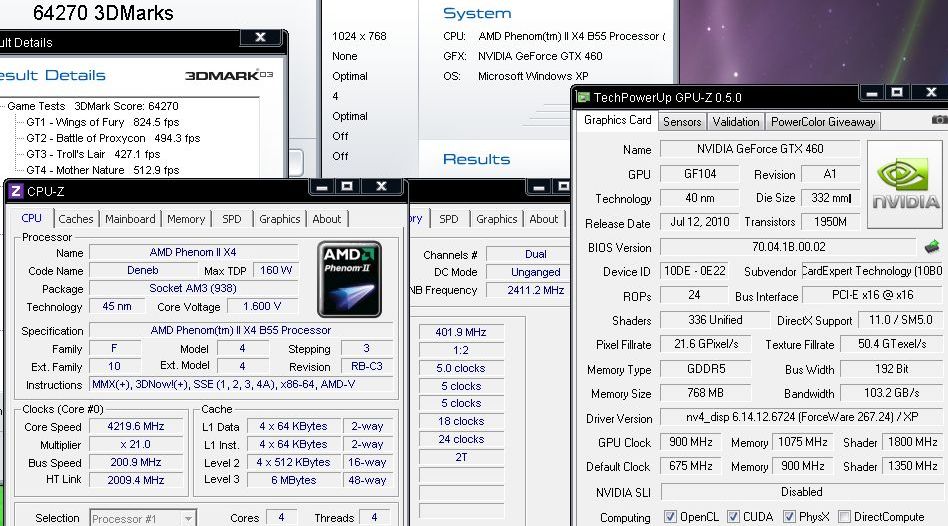Maximize the GPU-Z window
The height and width of the screenshot is (526, 948).
click(897, 93)
